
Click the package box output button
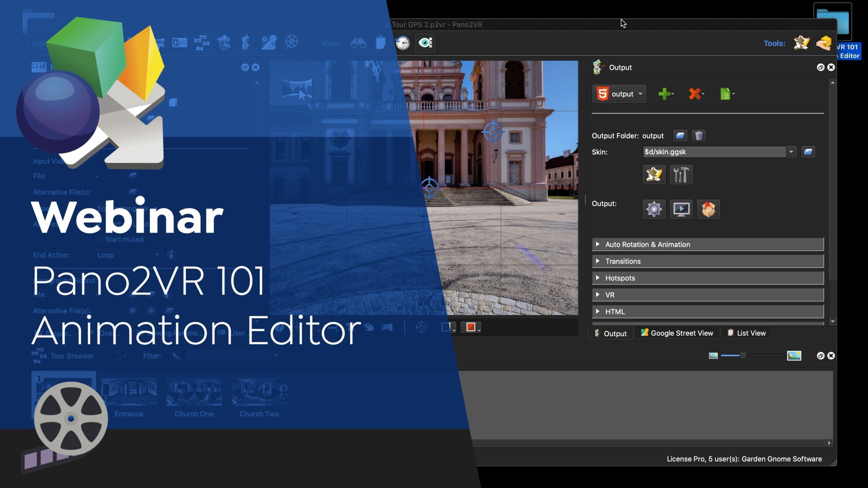pyautogui.click(x=708, y=209)
